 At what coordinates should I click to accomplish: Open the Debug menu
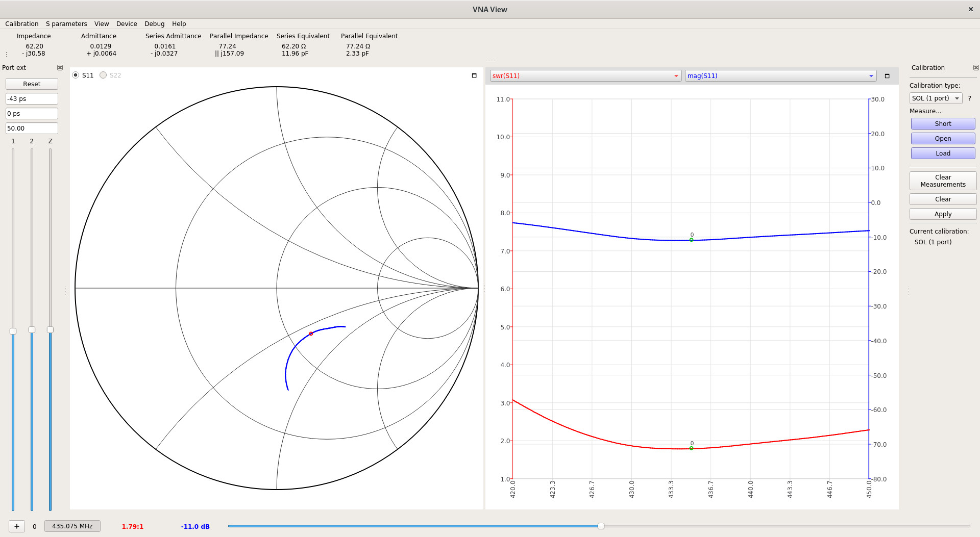click(154, 24)
